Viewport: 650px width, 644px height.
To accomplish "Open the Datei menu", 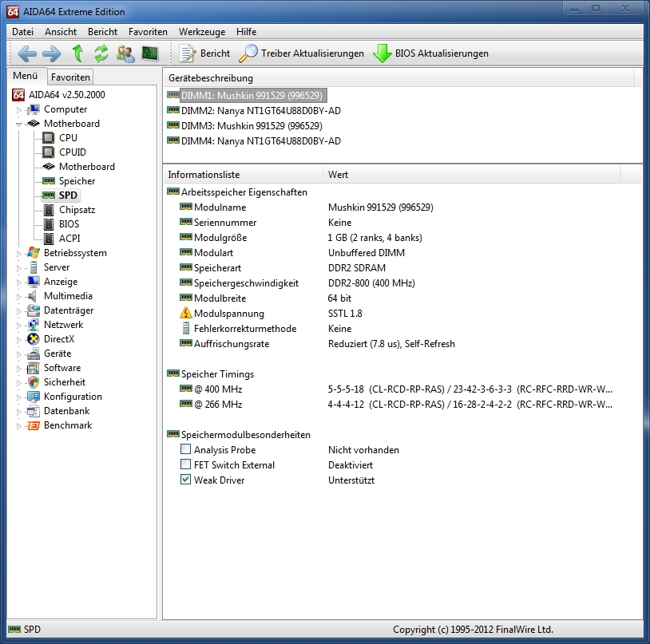I will (23, 32).
